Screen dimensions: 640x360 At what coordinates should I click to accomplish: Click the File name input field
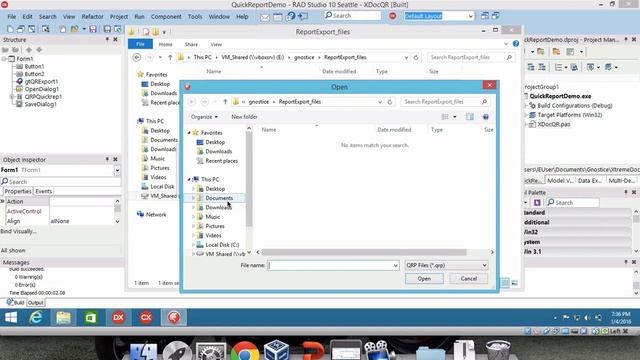[x=330, y=265]
